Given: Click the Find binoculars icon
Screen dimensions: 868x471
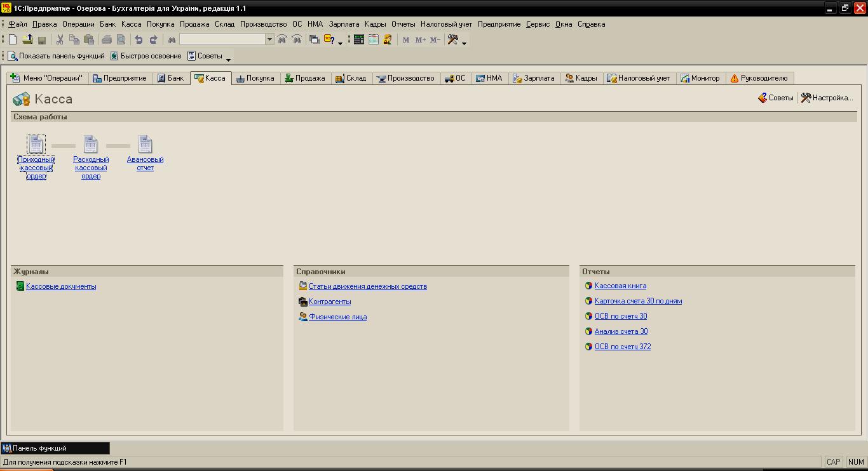Looking at the screenshot, I should [x=172, y=39].
